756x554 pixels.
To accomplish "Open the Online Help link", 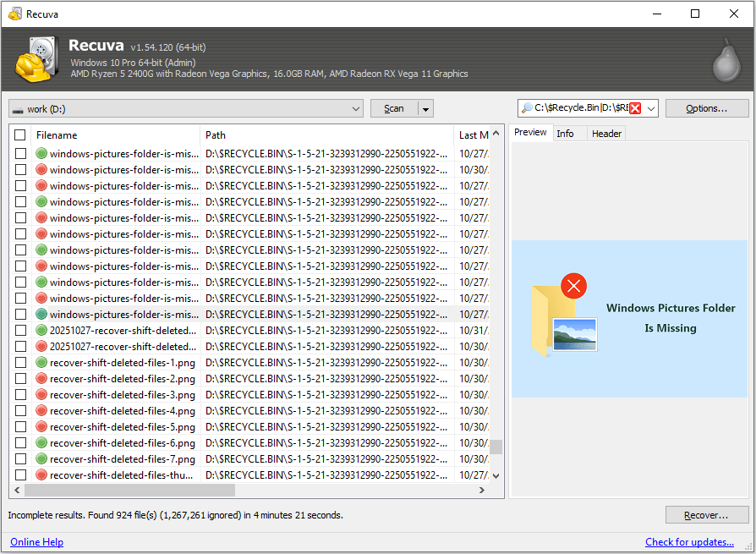I will (36, 542).
